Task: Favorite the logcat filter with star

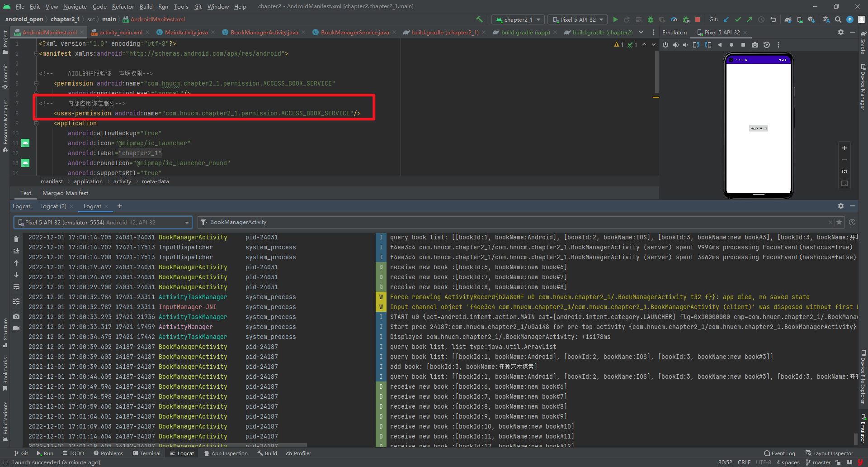Action: [839, 222]
